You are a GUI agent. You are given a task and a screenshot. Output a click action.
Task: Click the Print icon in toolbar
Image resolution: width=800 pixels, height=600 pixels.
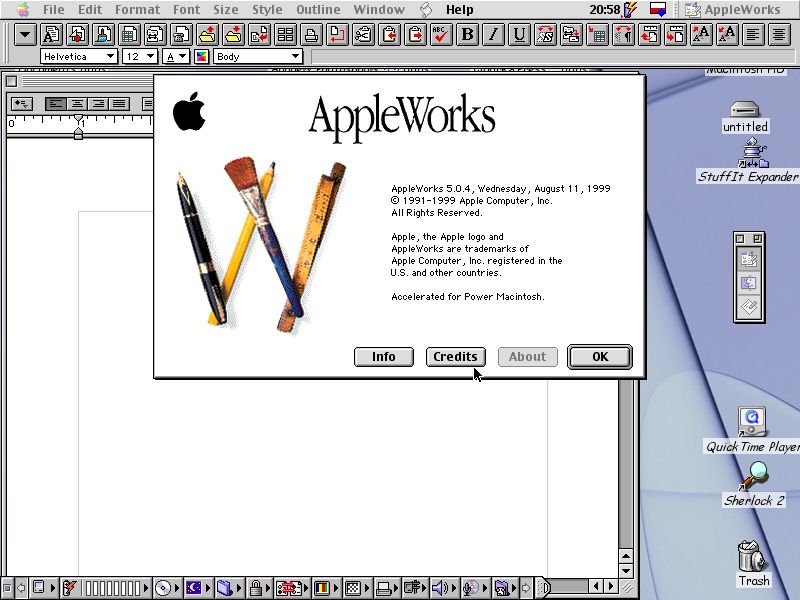311,35
